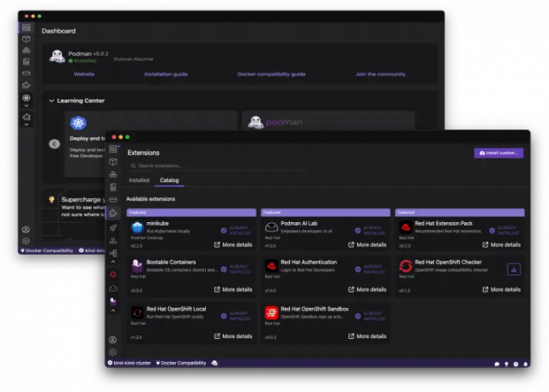Click Containers cube icon in Dashboard window
This screenshot has height=392, width=549.
coord(27,39)
